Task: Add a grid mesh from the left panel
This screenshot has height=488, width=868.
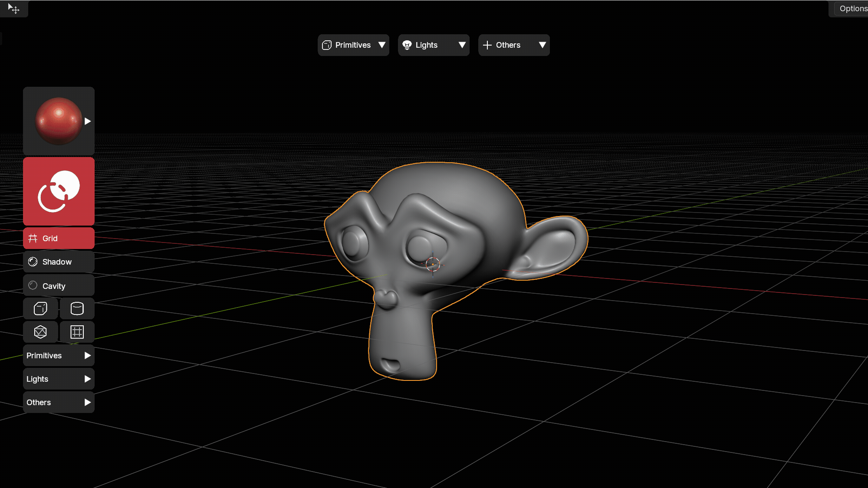Action: pyautogui.click(x=77, y=332)
